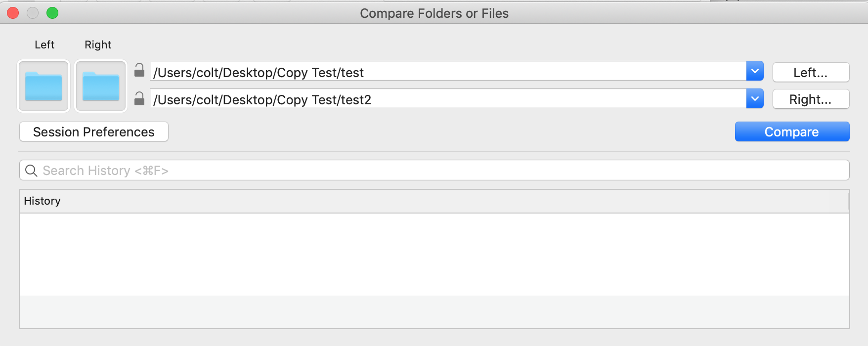
Task: Click the blue Compare button
Action: click(x=792, y=132)
